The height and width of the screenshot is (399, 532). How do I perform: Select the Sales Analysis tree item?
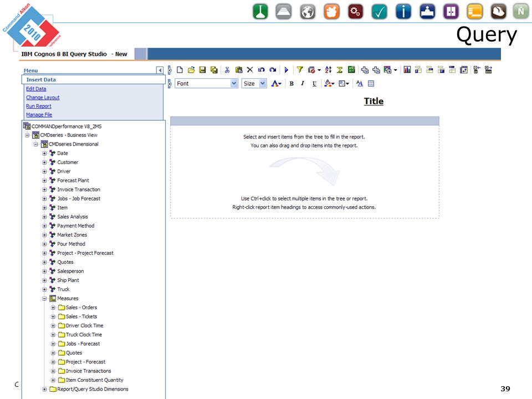click(x=72, y=217)
